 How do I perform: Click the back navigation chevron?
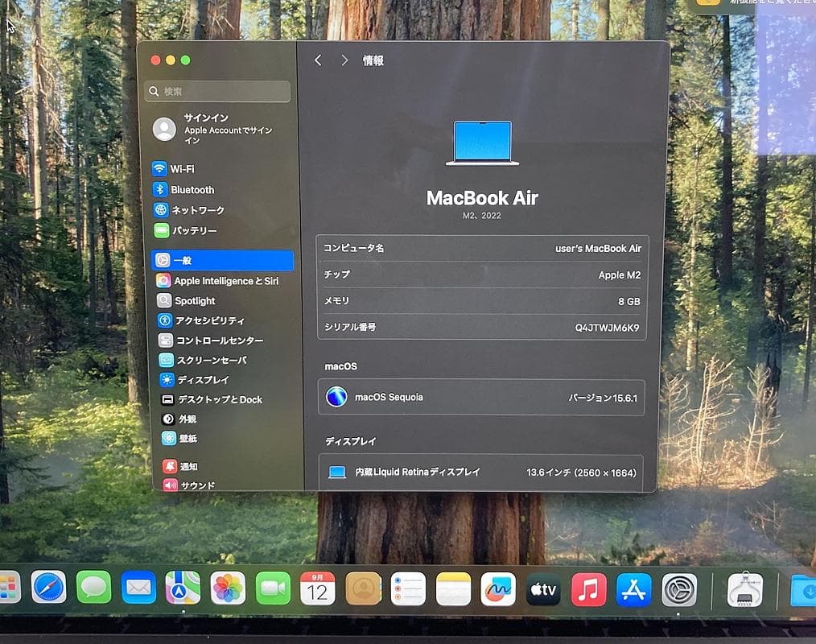[318, 60]
